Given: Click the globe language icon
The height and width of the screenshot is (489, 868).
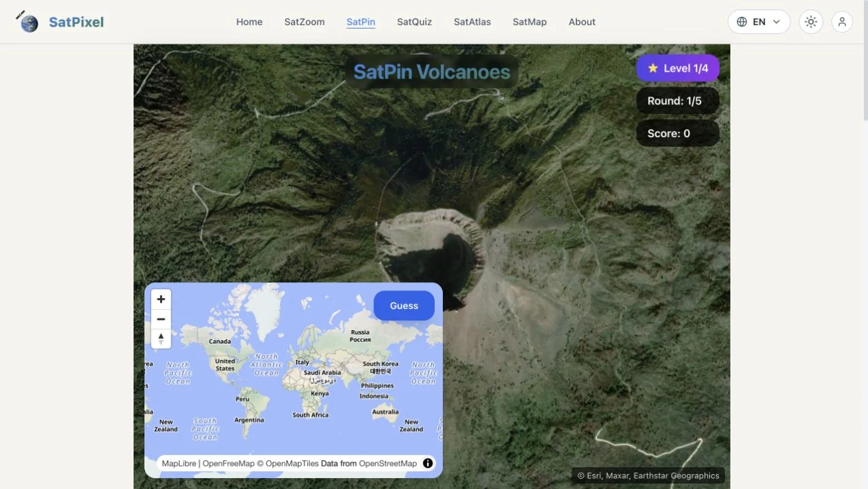Looking at the screenshot, I should 742,22.
